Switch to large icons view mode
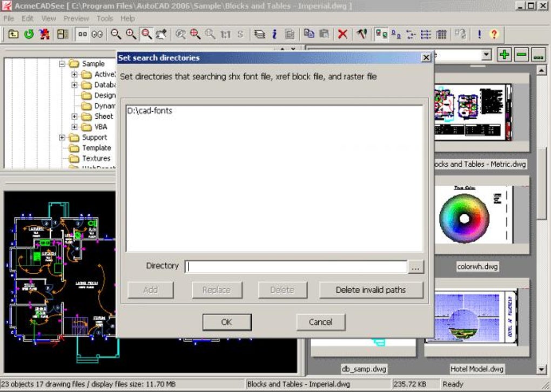 tap(381, 34)
